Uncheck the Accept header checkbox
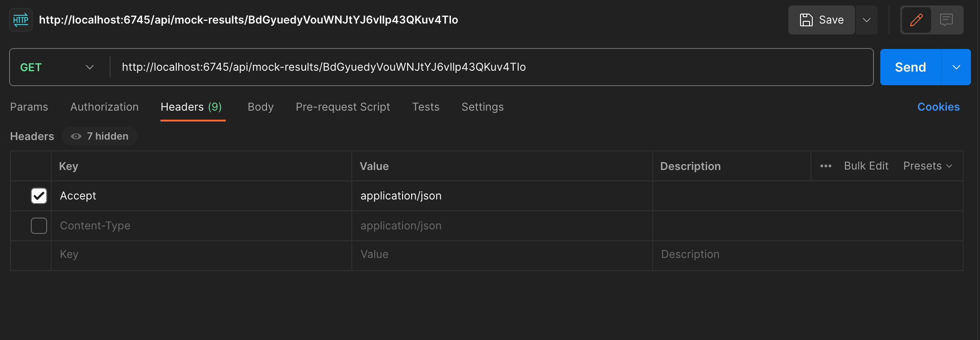The image size is (980, 340). (39, 196)
